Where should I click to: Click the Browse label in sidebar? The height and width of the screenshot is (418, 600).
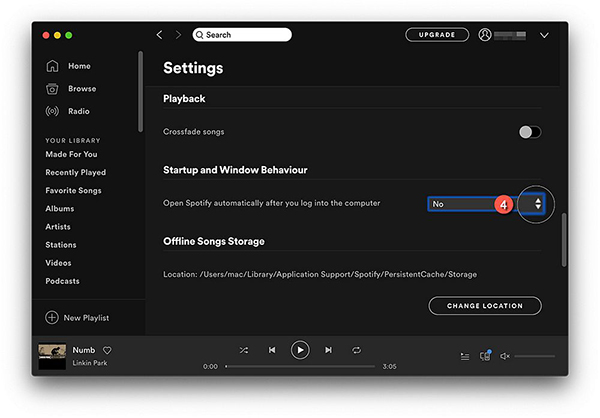click(82, 88)
